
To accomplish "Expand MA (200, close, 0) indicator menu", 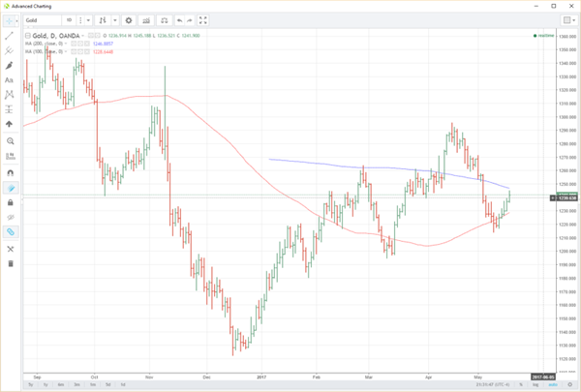I will pyautogui.click(x=66, y=44).
